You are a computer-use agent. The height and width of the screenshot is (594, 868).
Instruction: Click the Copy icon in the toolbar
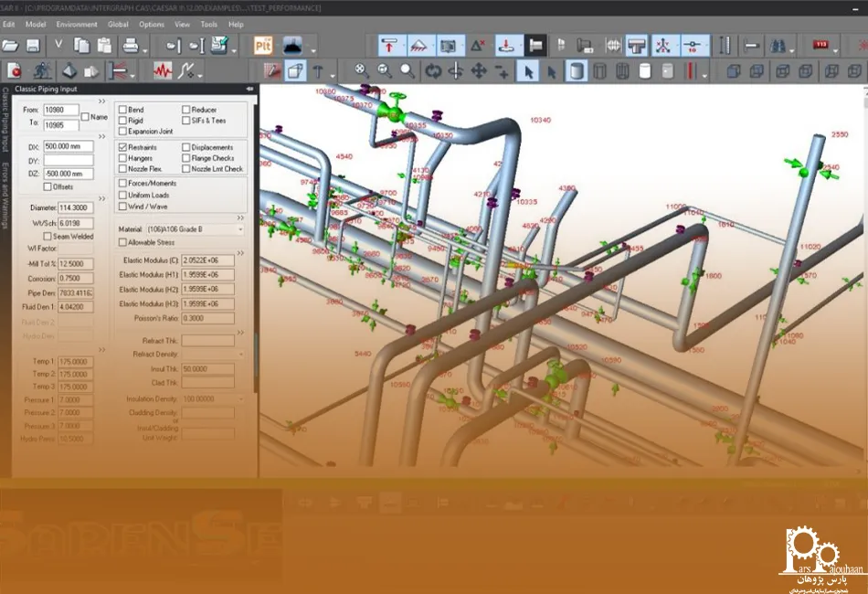tap(82, 46)
